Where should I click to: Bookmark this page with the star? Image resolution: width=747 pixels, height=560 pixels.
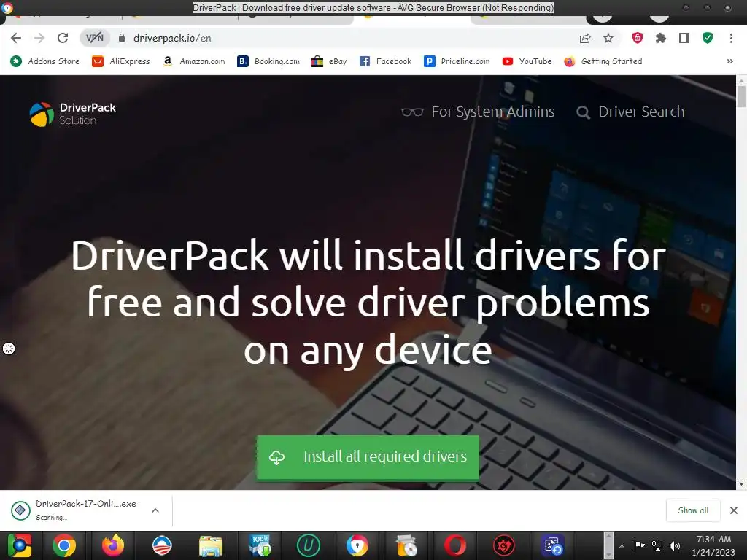pos(608,38)
